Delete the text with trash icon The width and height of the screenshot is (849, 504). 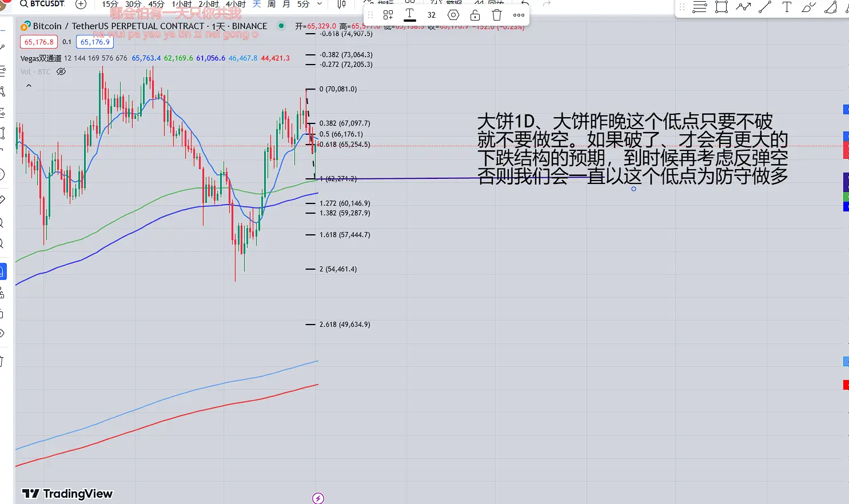(497, 15)
